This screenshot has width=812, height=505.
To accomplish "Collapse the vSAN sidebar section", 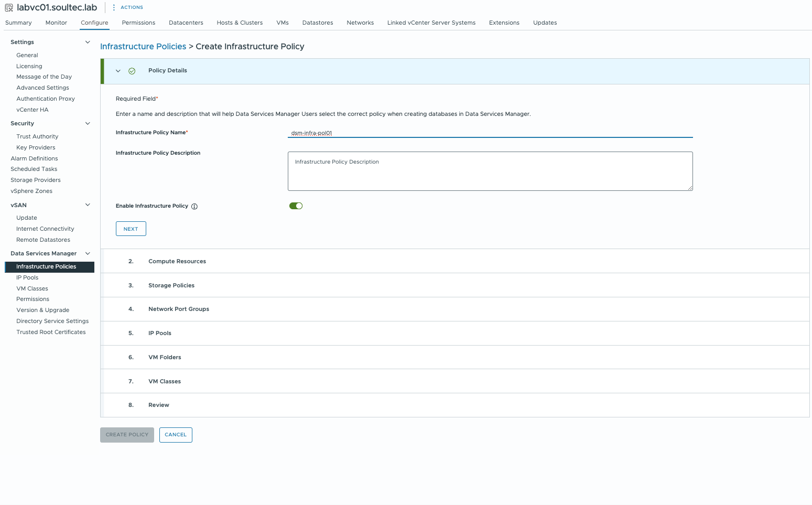I will (x=88, y=205).
